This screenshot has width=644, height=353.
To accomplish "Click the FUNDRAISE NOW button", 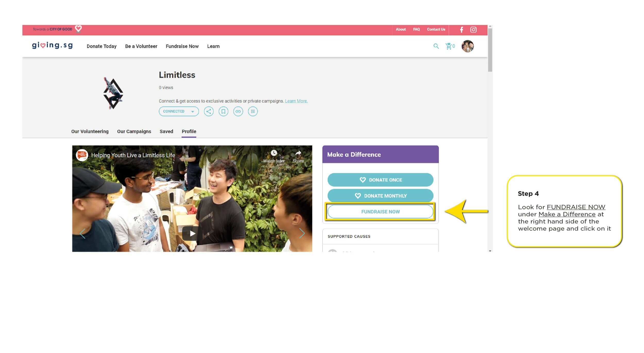I will [380, 212].
